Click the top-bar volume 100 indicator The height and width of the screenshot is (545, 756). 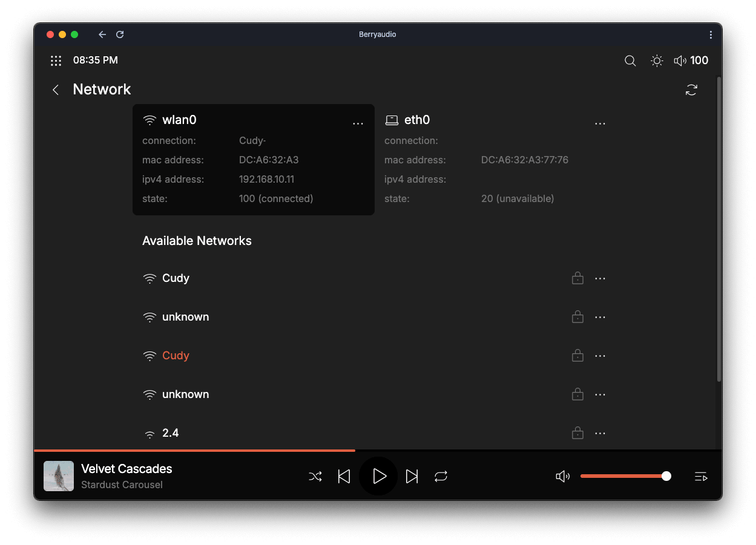click(691, 60)
